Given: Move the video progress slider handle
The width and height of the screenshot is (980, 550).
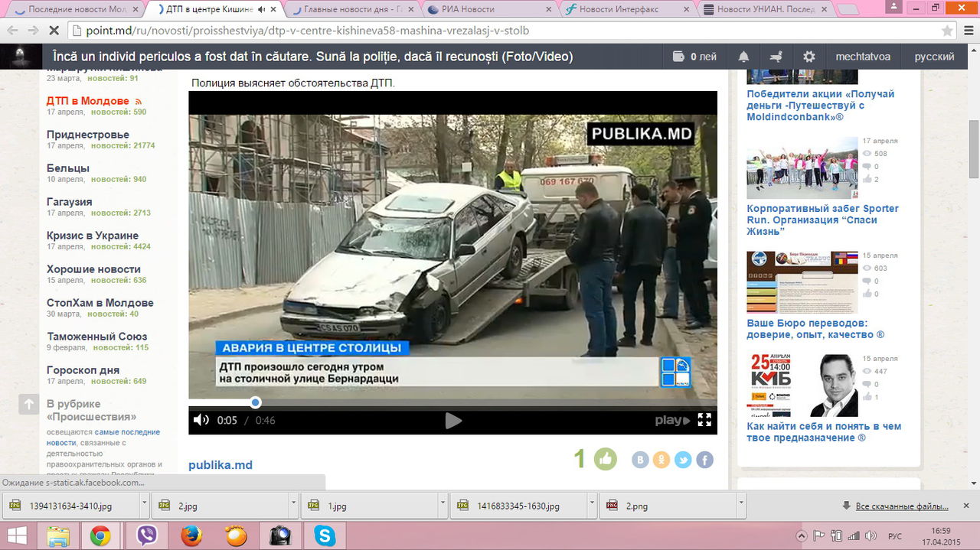Looking at the screenshot, I should pyautogui.click(x=255, y=402).
